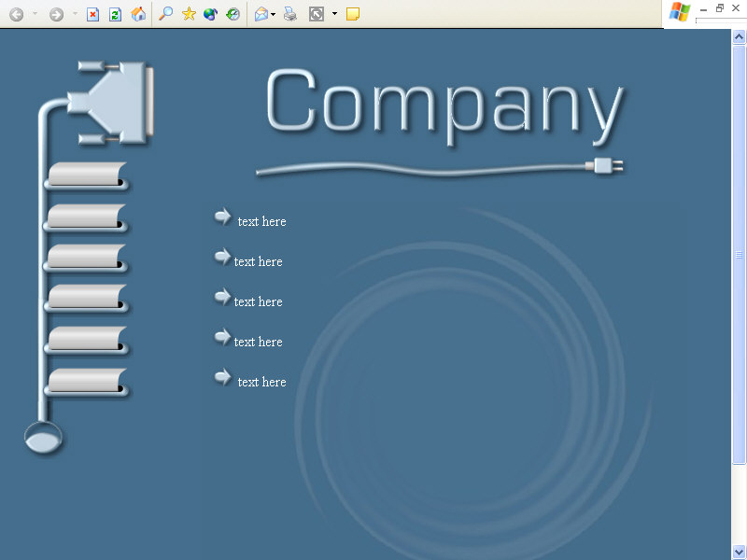
Task: Open Favorites with the star icon
Action: [x=190, y=14]
